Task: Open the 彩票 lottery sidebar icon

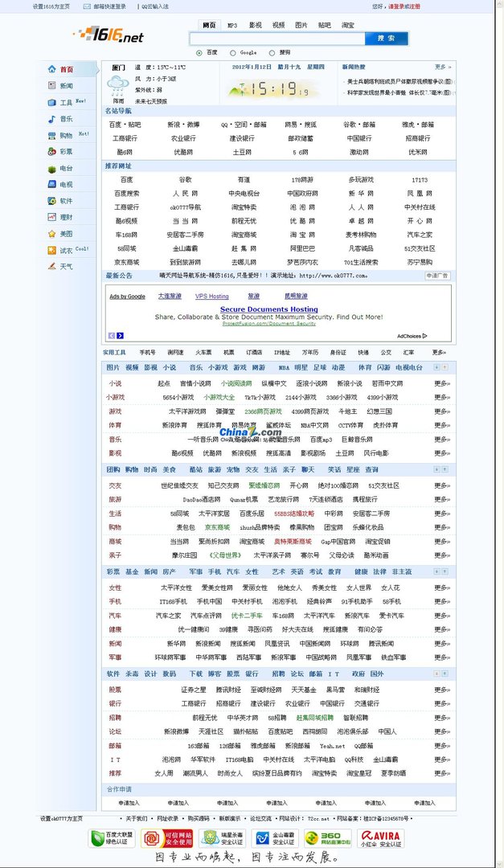Action: coord(51,151)
